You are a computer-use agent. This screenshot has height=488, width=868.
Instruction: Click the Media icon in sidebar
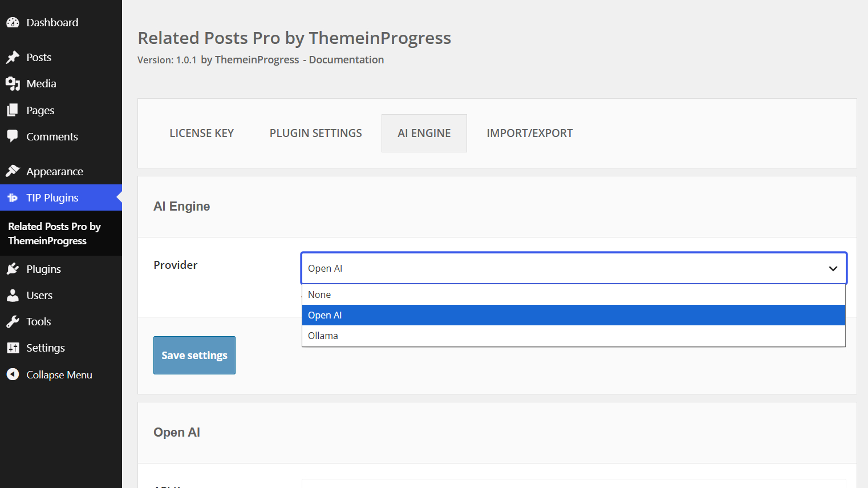[13, 84]
